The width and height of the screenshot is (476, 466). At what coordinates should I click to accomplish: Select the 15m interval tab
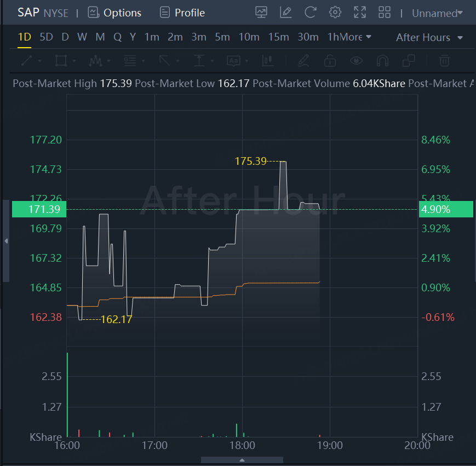(278, 37)
